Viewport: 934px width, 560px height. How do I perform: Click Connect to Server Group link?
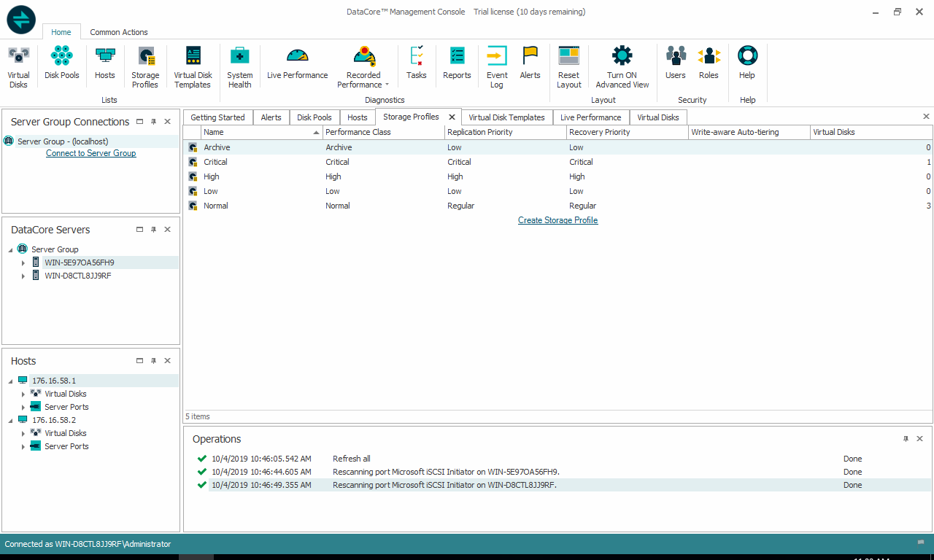[91, 153]
